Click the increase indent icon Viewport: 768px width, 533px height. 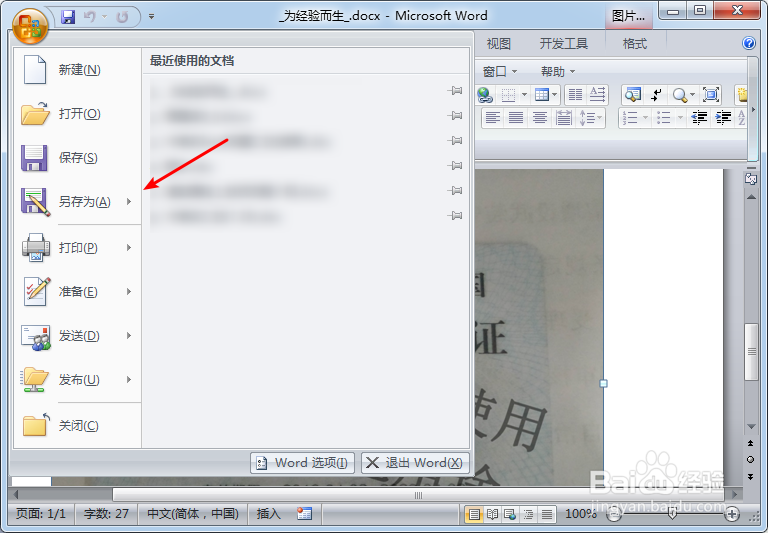tap(723, 118)
